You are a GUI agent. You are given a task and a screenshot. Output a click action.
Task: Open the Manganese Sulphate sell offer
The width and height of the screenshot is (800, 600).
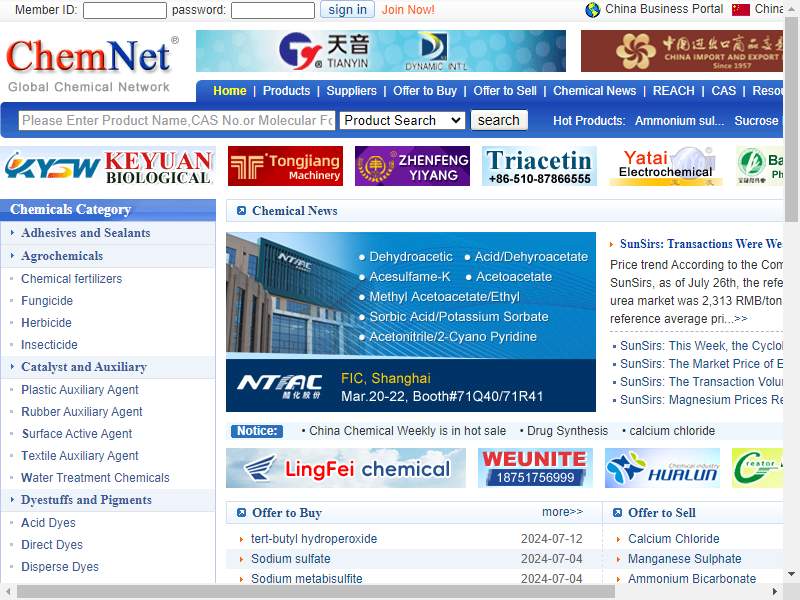(x=685, y=559)
